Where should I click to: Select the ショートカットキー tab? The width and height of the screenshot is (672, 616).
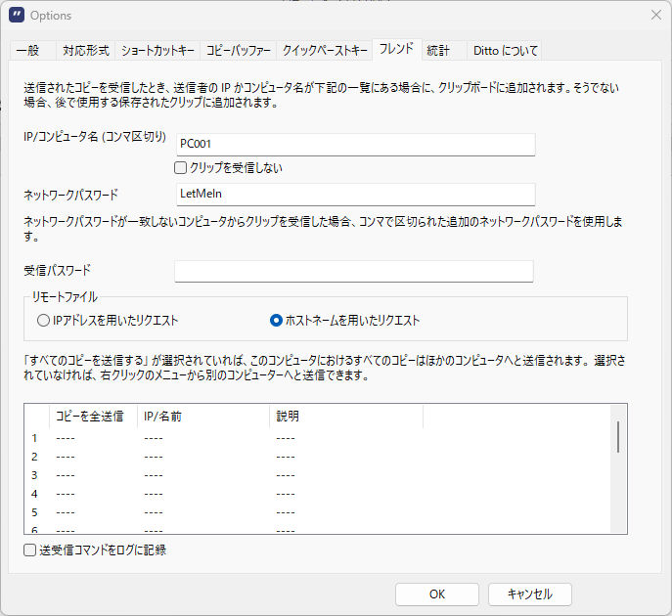pos(157,51)
